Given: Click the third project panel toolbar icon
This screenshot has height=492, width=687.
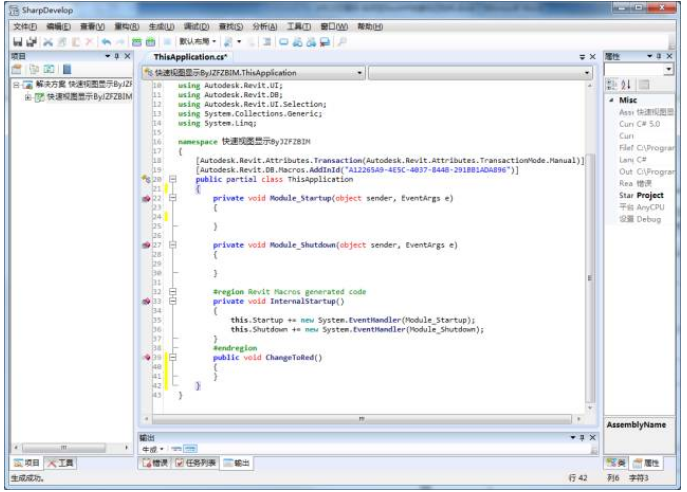Looking at the screenshot, I should (49, 69).
